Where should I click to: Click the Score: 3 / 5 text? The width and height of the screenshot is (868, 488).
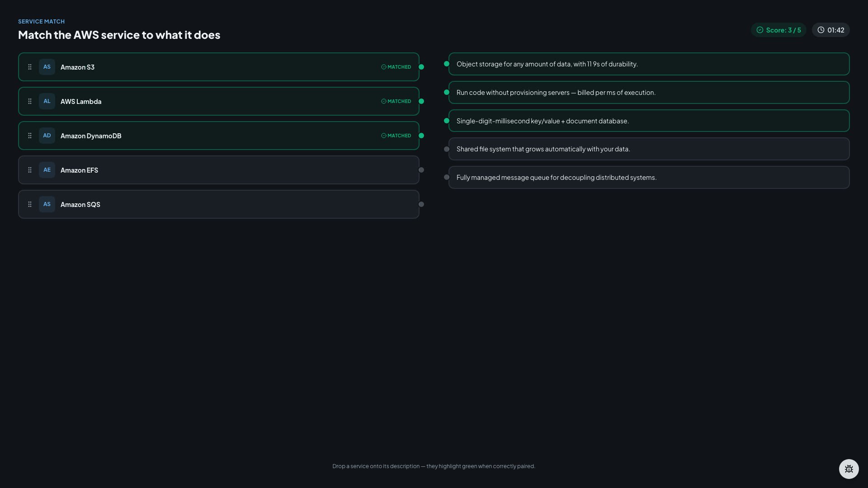tap(783, 30)
